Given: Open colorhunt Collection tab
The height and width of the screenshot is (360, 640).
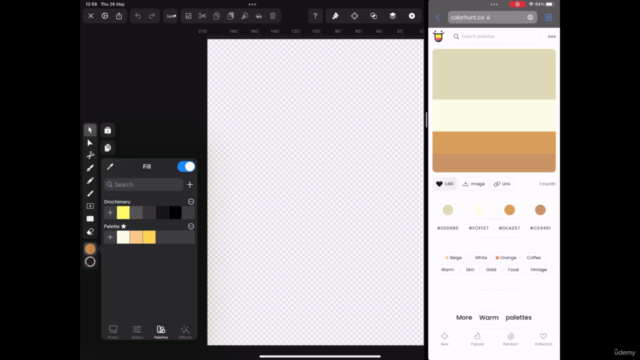Looking at the screenshot, I should (543, 339).
